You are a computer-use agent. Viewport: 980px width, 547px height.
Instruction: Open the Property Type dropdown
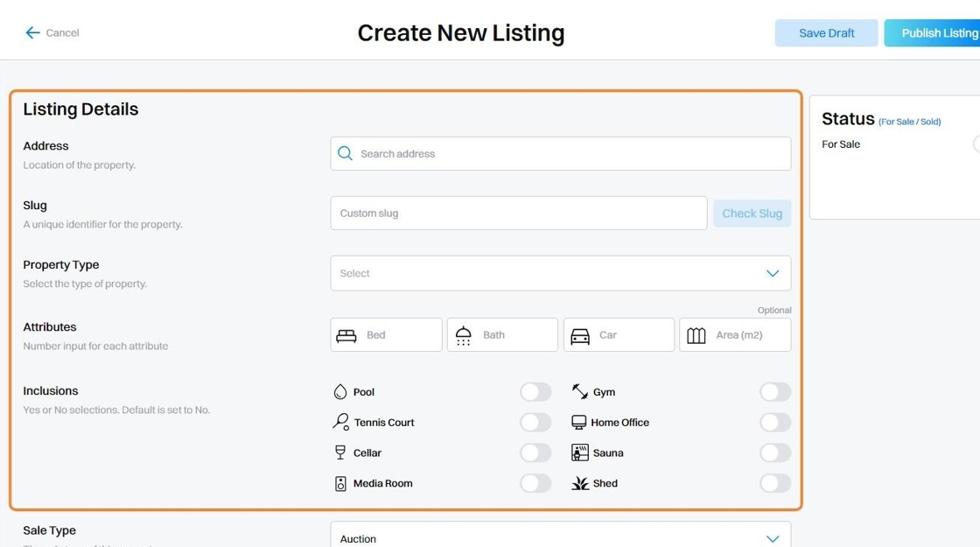point(560,273)
